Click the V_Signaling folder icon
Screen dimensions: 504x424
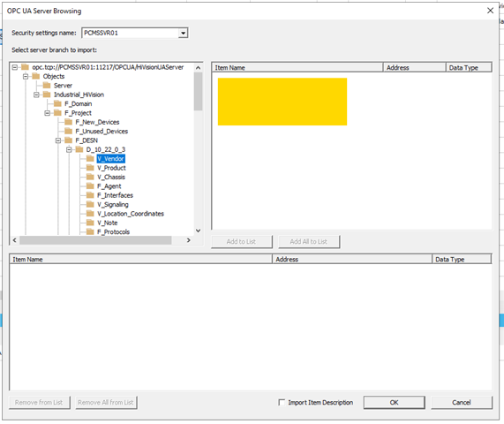(x=90, y=204)
